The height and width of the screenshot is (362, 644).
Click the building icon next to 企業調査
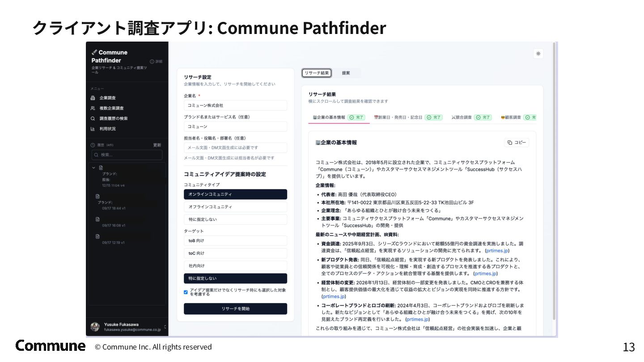[93, 98]
